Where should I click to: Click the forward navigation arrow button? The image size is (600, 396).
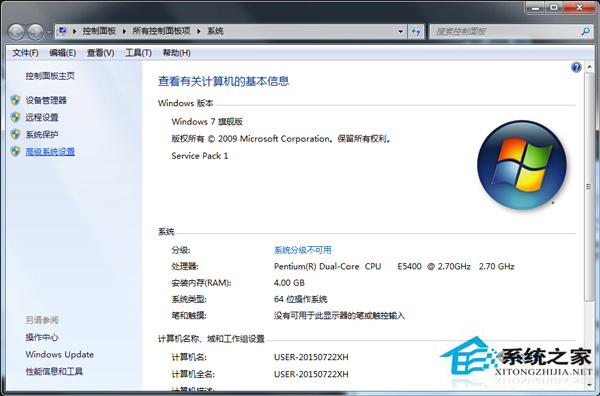(x=35, y=32)
